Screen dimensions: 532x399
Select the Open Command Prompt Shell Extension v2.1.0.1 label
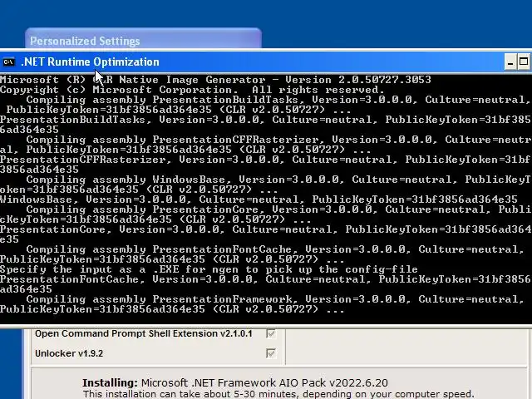[144, 333]
